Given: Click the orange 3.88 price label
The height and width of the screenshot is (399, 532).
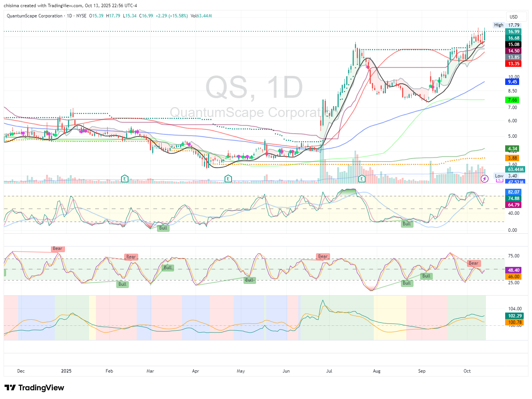Looking at the screenshot, I should tap(512, 158).
